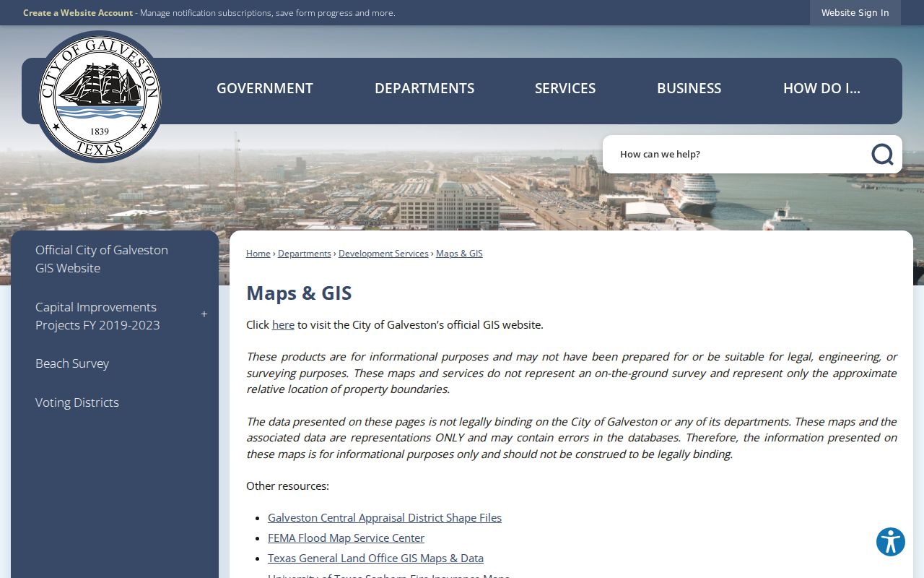Click Create a Website Account link
Image resolution: width=924 pixels, height=578 pixels.
[78, 13]
